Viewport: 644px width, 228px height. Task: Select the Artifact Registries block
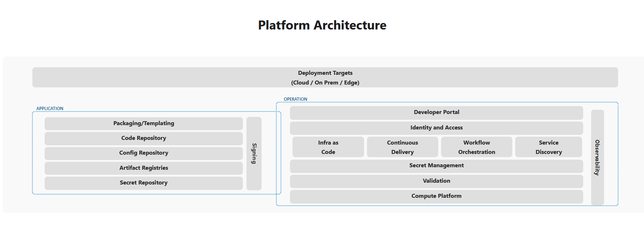point(144,168)
